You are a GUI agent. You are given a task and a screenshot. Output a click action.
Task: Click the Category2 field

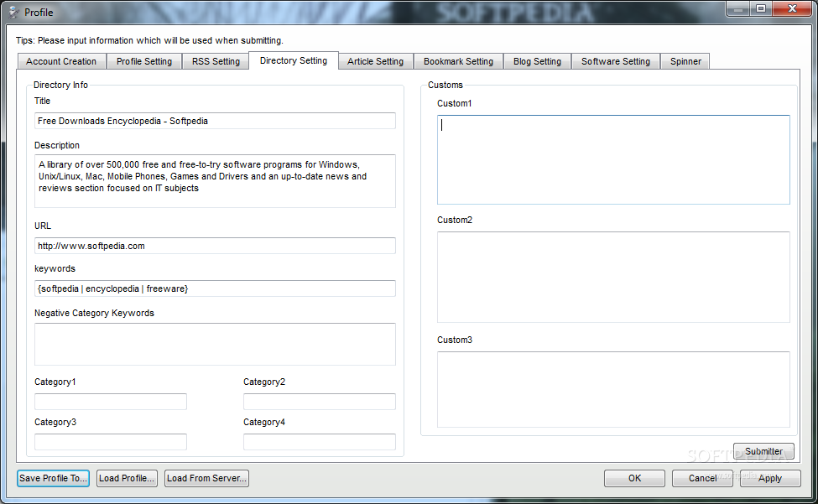pos(320,402)
